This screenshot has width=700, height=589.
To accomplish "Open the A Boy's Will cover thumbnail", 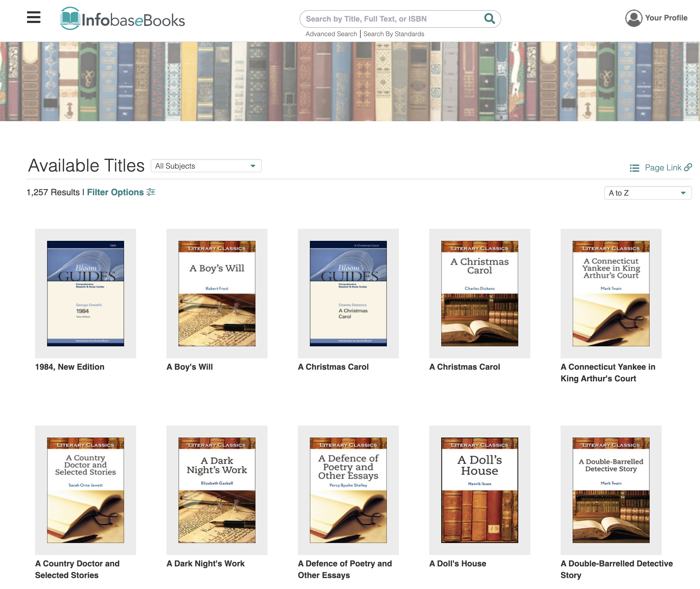I will click(217, 293).
